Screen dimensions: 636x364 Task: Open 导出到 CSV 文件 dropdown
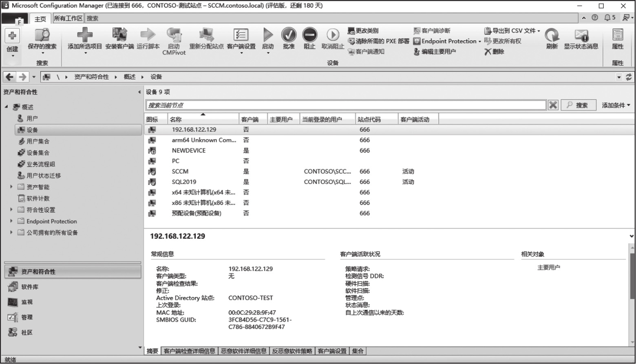click(x=512, y=31)
